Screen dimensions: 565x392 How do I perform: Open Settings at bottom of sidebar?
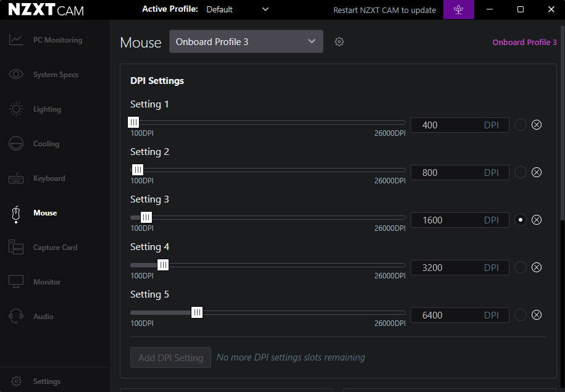pyautogui.click(x=46, y=381)
